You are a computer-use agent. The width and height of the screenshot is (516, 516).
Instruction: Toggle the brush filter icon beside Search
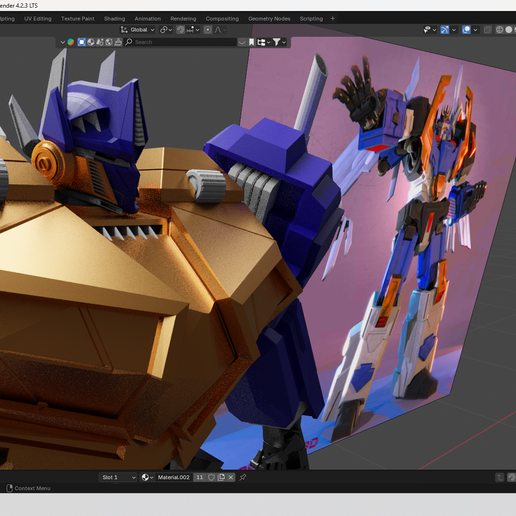[118, 42]
